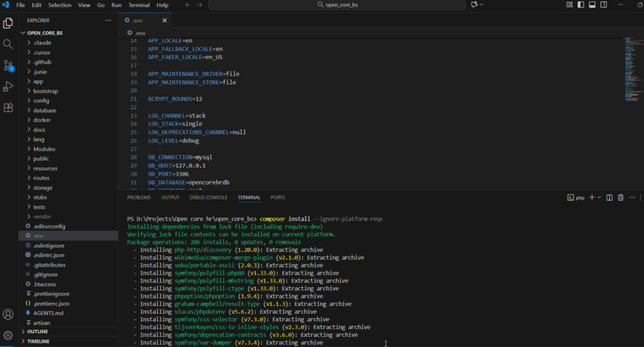
Task: Open the Terminal menu in menu bar
Action: pos(139,5)
